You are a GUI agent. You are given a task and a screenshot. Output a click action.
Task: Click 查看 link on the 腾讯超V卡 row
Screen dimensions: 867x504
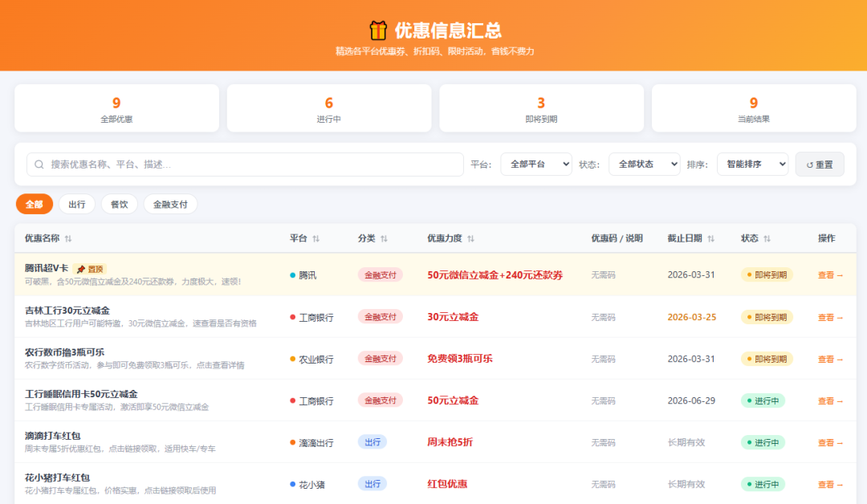click(x=828, y=274)
